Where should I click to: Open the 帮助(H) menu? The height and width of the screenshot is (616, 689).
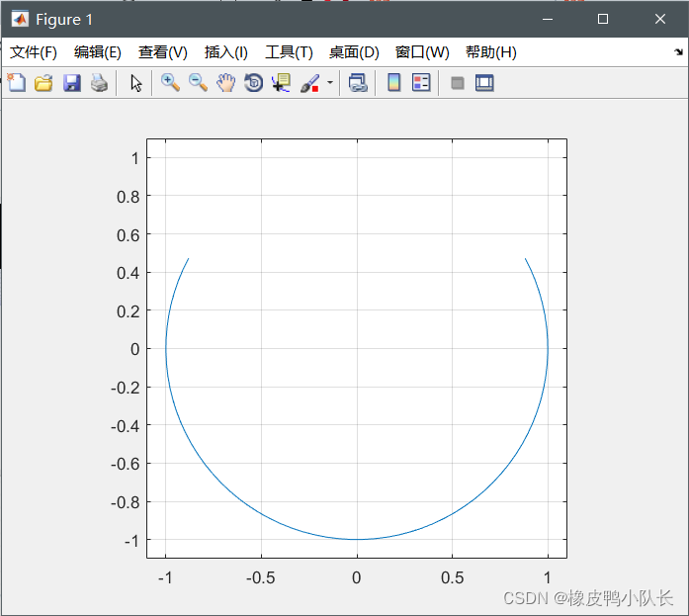pyautogui.click(x=491, y=52)
